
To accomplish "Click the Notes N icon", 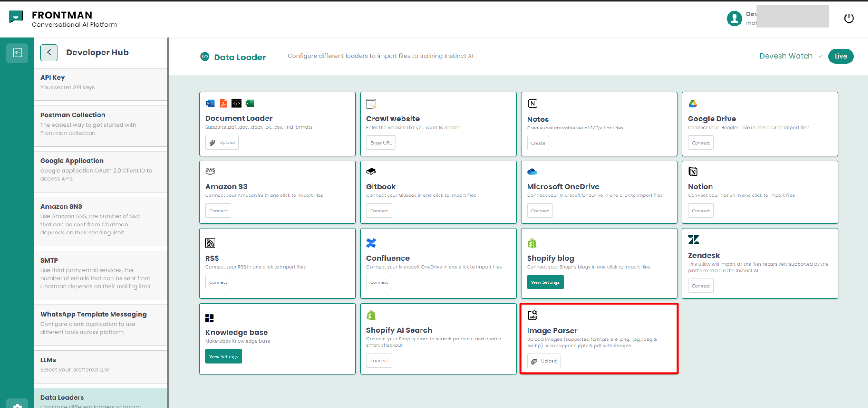I will click(x=532, y=104).
